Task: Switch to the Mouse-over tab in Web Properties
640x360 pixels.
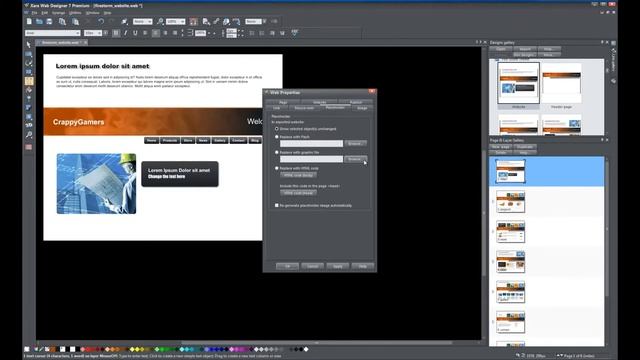Action: click(x=304, y=108)
